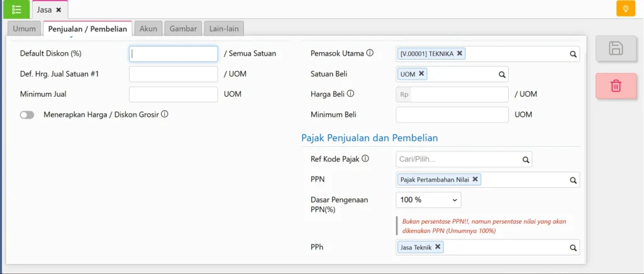This screenshot has width=644, height=274.
Task: Click info icon next to Diskon Grosir
Action: tap(164, 114)
